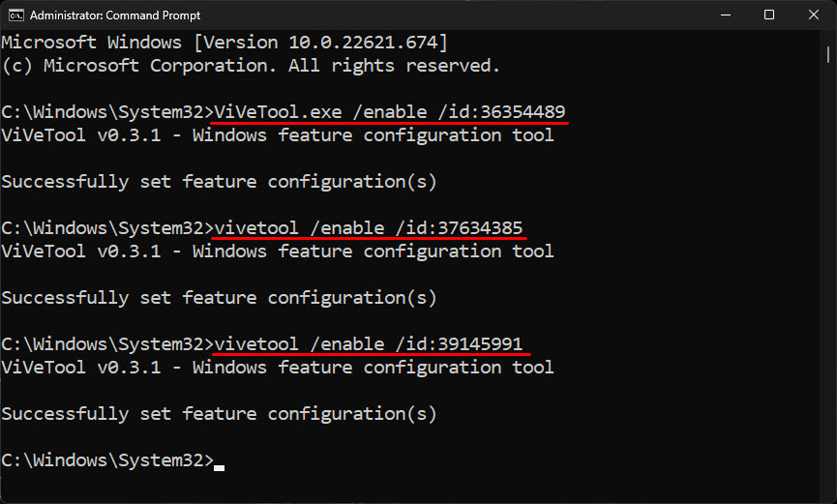Click the blinking cursor at the last prompt

point(220,467)
